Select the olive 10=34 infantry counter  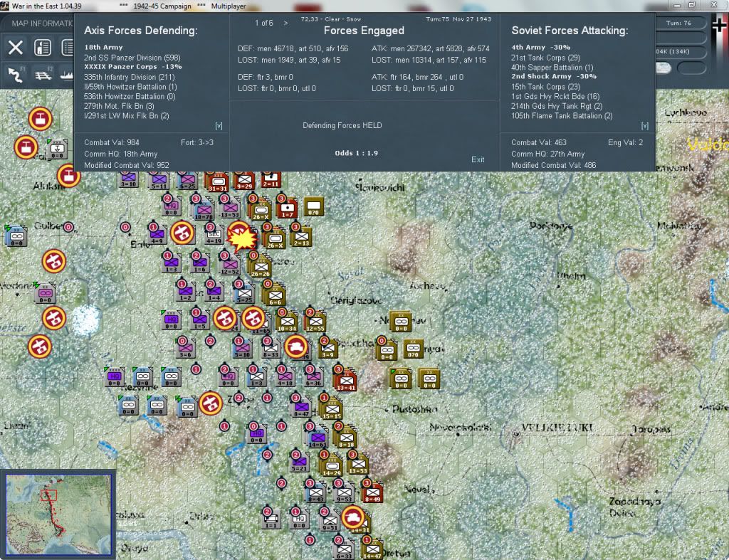coord(288,322)
